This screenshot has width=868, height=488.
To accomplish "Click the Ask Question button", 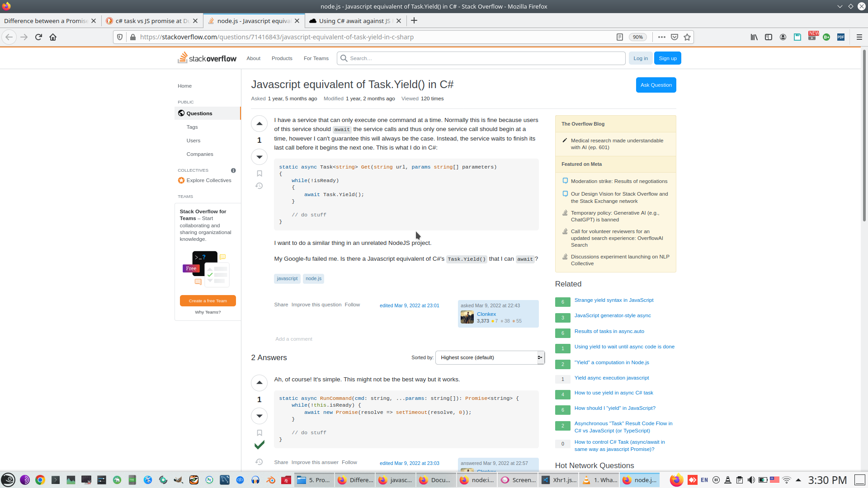I will (656, 85).
